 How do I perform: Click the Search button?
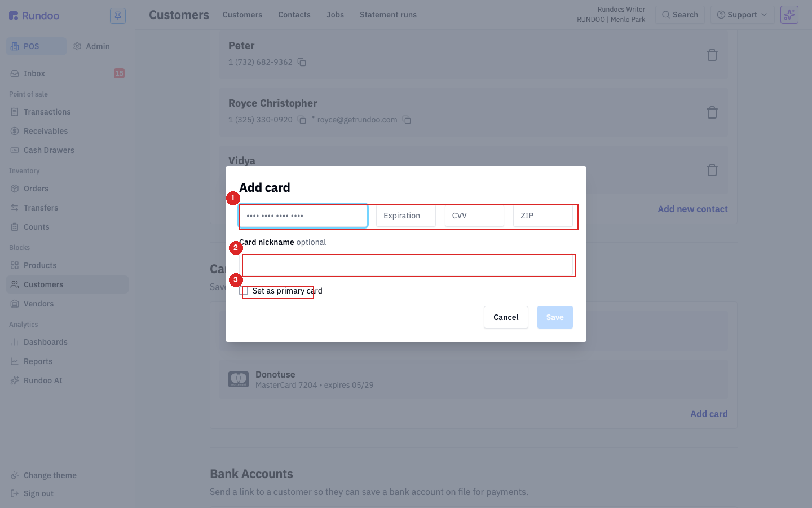click(680, 15)
